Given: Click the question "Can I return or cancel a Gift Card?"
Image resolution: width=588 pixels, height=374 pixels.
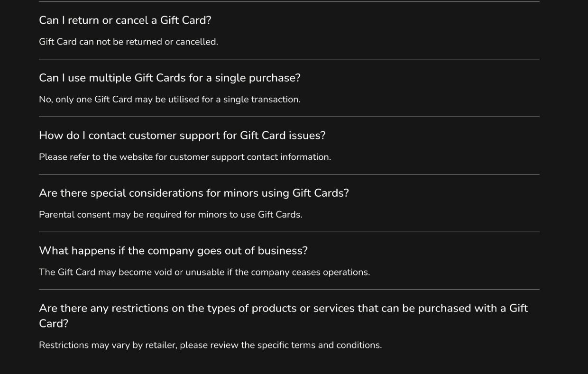Looking at the screenshot, I should pyautogui.click(x=125, y=20).
